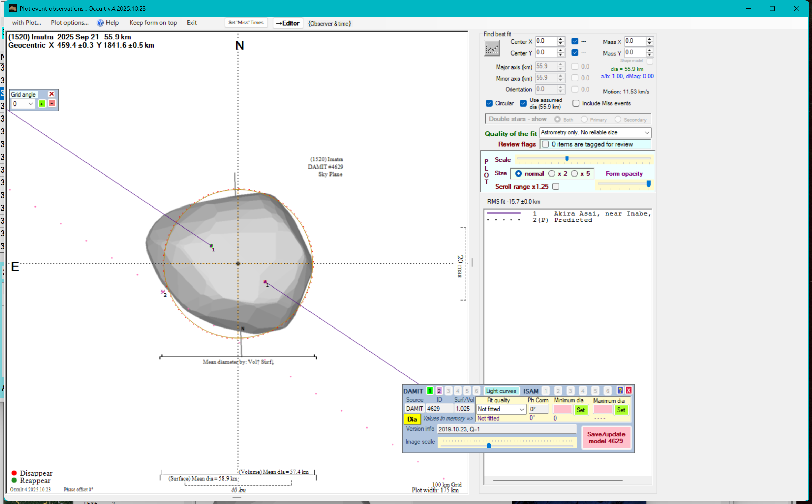The height and width of the screenshot is (504, 812).
Task: Click red minus button in Grid angle
Action: point(52,103)
